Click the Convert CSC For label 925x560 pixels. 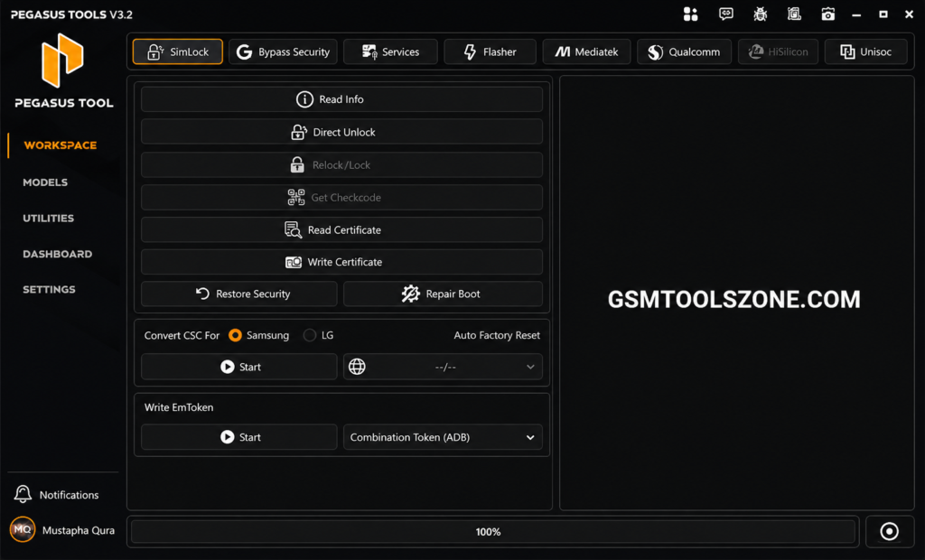[182, 335]
